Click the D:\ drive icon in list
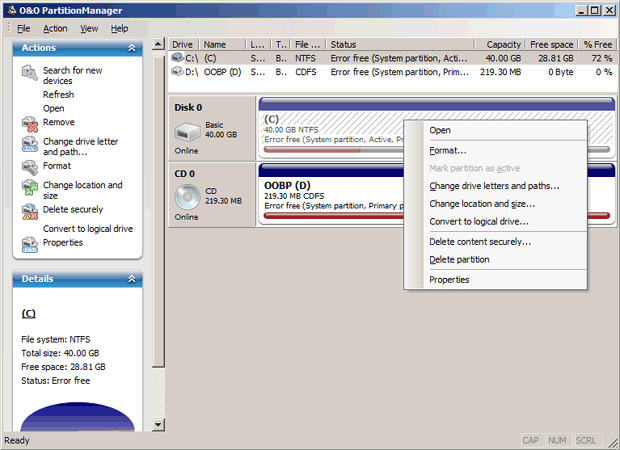 coord(177,72)
